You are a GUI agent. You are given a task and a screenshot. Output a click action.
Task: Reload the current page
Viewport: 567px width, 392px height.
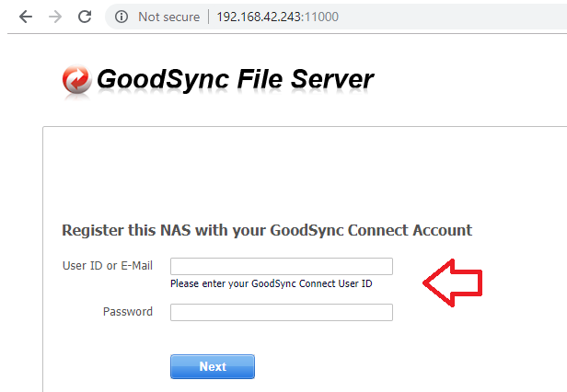click(84, 17)
